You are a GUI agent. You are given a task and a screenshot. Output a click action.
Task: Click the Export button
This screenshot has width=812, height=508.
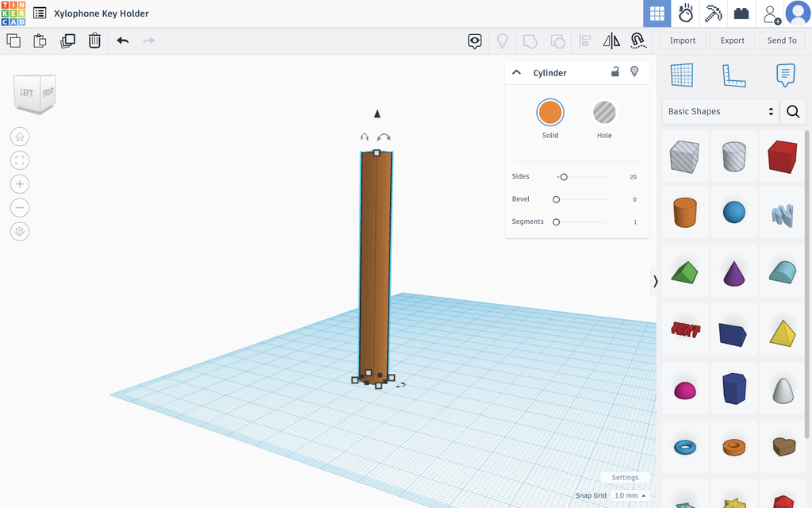[x=732, y=40]
